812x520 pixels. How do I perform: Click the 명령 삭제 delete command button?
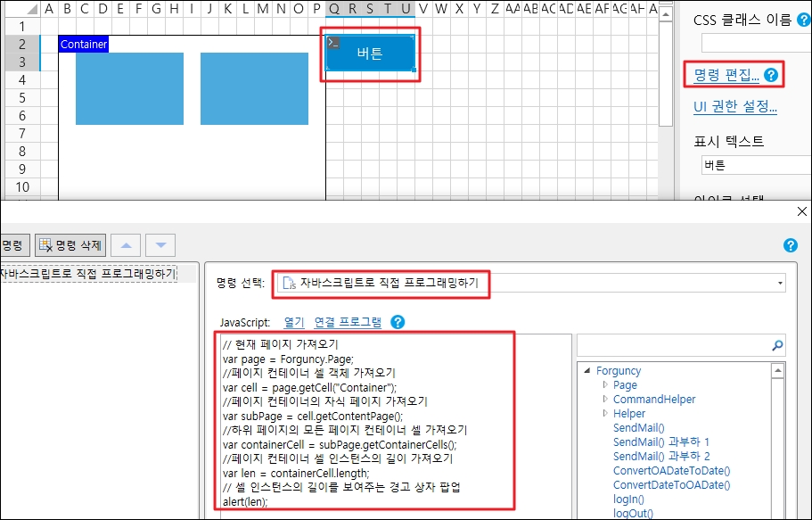pyautogui.click(x=71, y=245)
